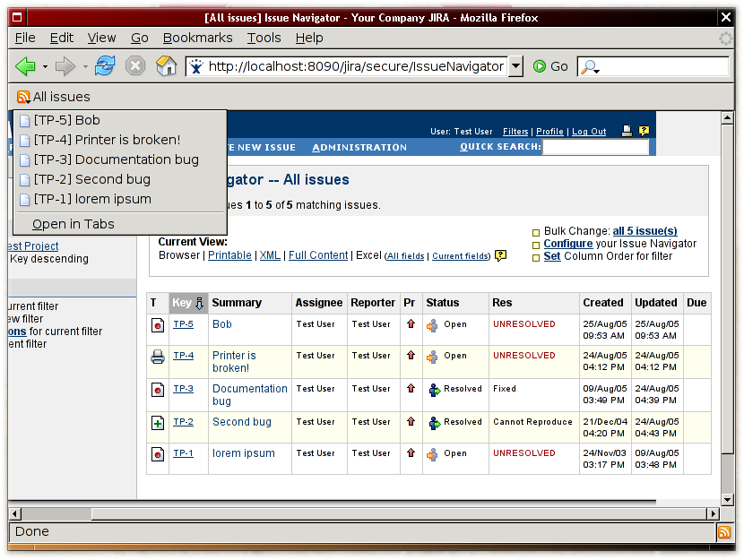Image resolution: width=744 pixels, height=560 pixels.
Task: Reload the page with the refresh icon
Action: pos(104,65)
